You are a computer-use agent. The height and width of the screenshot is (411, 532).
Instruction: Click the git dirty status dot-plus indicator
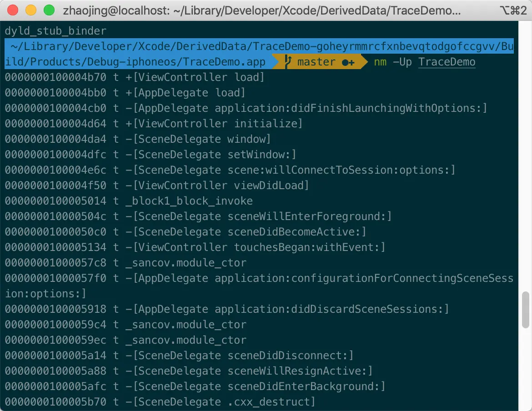[x=348, y=62]
